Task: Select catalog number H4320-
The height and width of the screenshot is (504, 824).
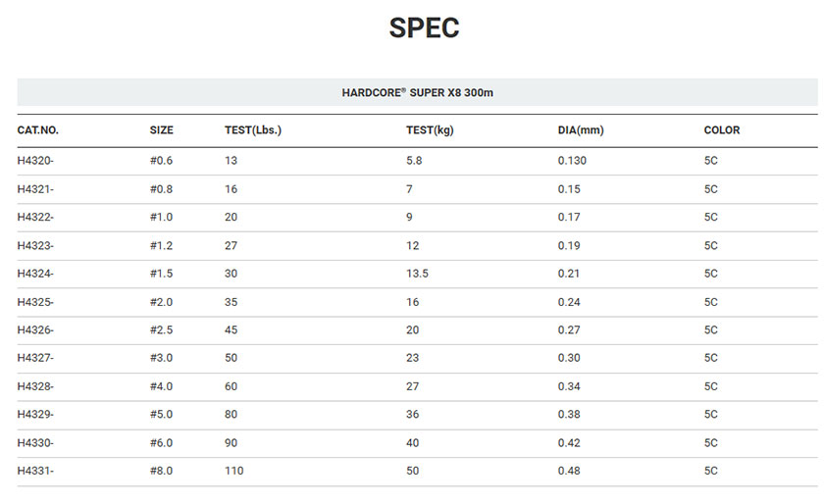Action: 35,161
